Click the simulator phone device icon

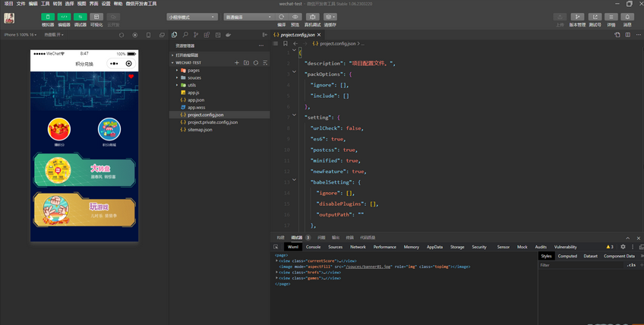[148, 35]
